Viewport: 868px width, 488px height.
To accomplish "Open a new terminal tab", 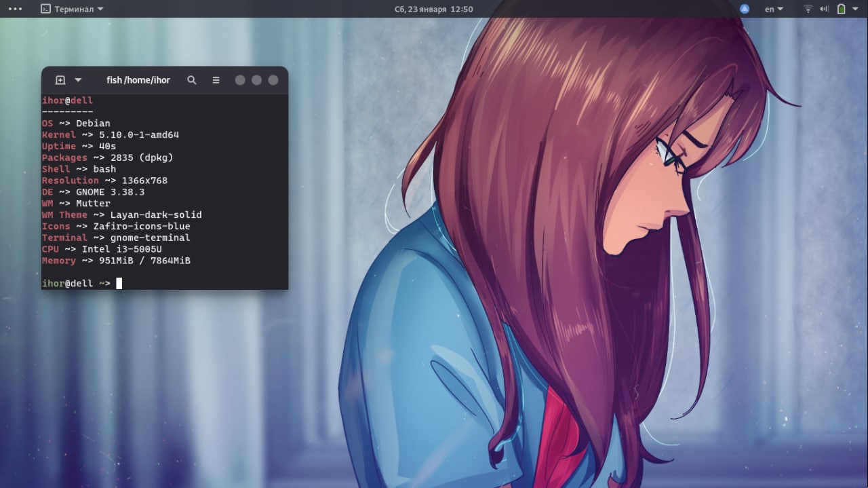I will 60,80.
